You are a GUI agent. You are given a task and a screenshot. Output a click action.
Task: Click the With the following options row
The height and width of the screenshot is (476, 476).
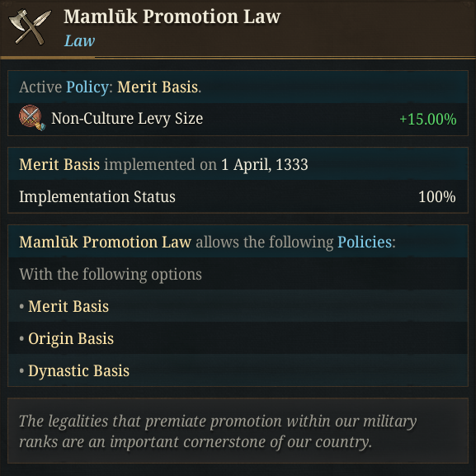[238, 274]
